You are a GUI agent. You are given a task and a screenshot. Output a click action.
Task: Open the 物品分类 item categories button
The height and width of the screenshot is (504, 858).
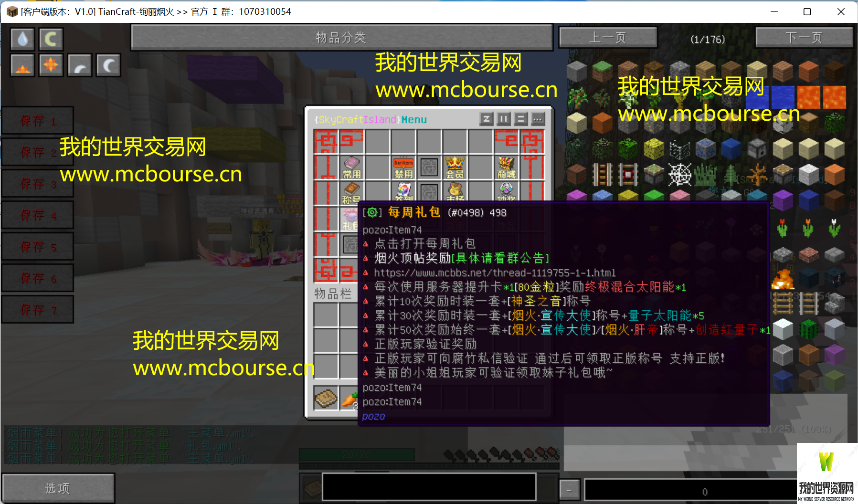tap(341, 37)
